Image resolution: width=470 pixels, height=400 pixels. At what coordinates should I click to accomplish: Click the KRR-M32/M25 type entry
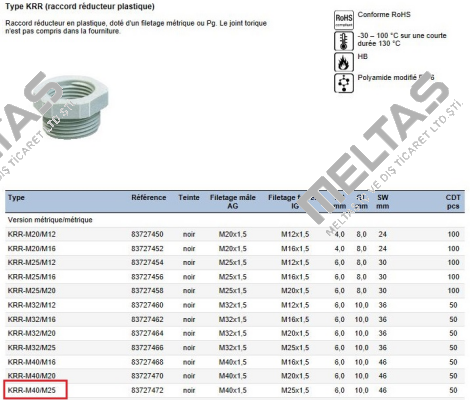[x=32, y=348]
